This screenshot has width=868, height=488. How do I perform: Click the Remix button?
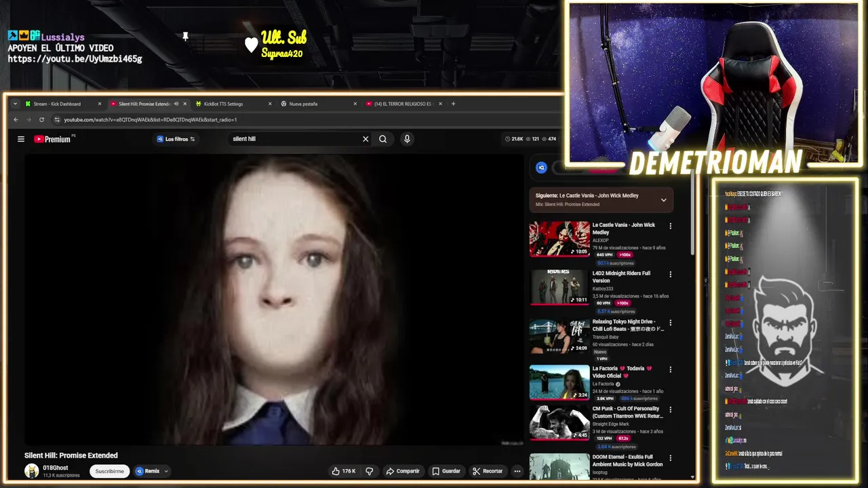tap(148, 471)
